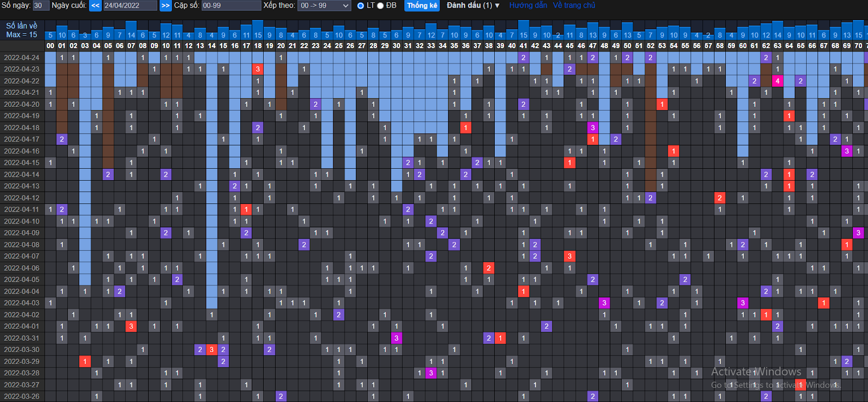Go to Về trang chủ link
Screen dimensions: 868x402
(x=574, y=5)
